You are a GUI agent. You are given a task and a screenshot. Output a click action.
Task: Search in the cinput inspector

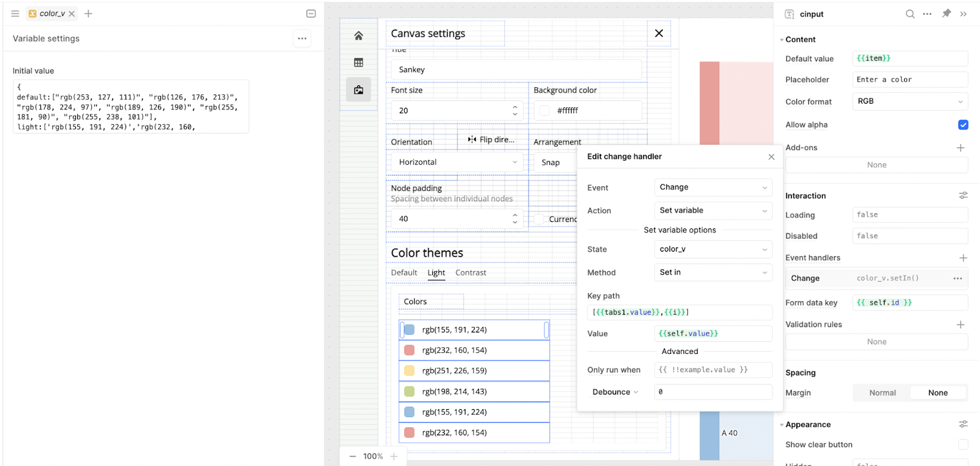click(x=910, y=13)
